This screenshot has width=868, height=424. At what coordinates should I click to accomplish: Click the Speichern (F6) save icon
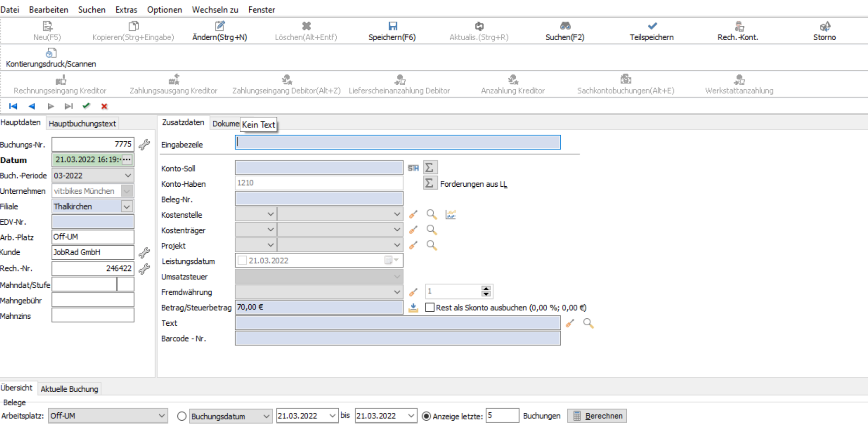tap(393, 26)
